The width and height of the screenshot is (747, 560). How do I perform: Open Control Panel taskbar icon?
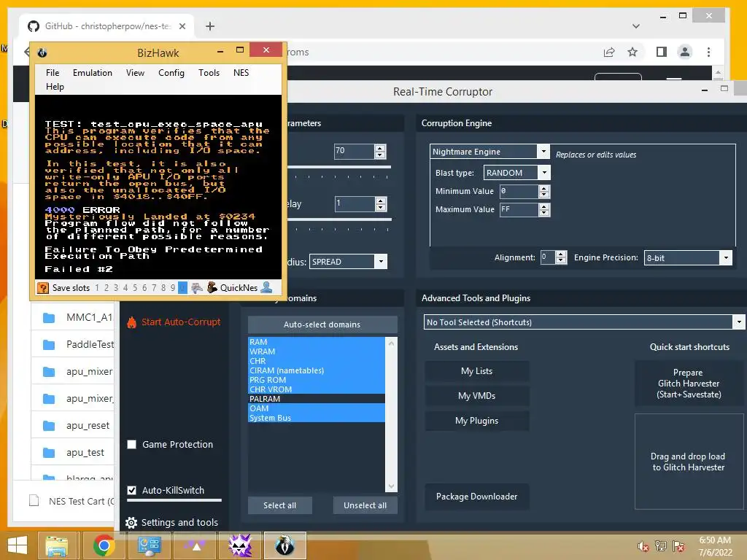tap(149, 545)
